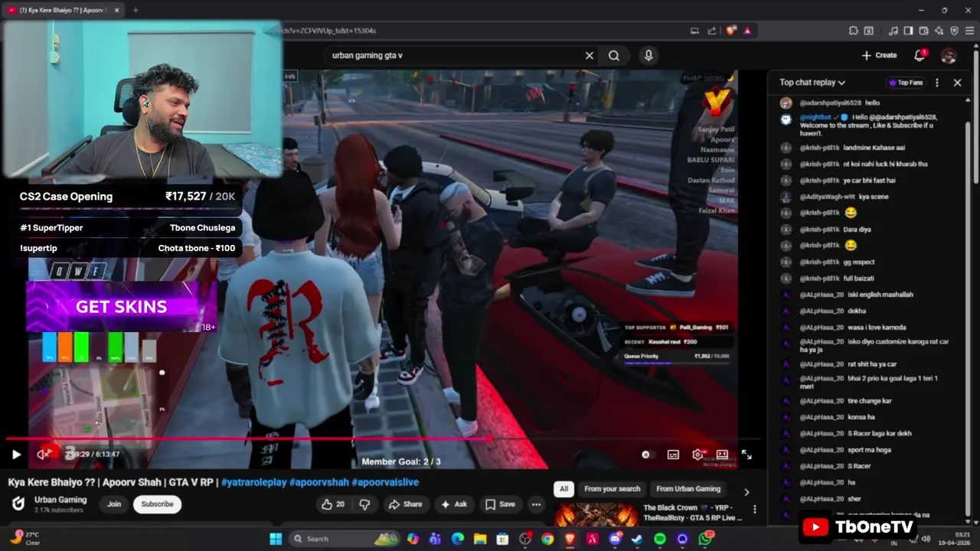
Task: Select 'From your search' chip
Action: [612, 489]
